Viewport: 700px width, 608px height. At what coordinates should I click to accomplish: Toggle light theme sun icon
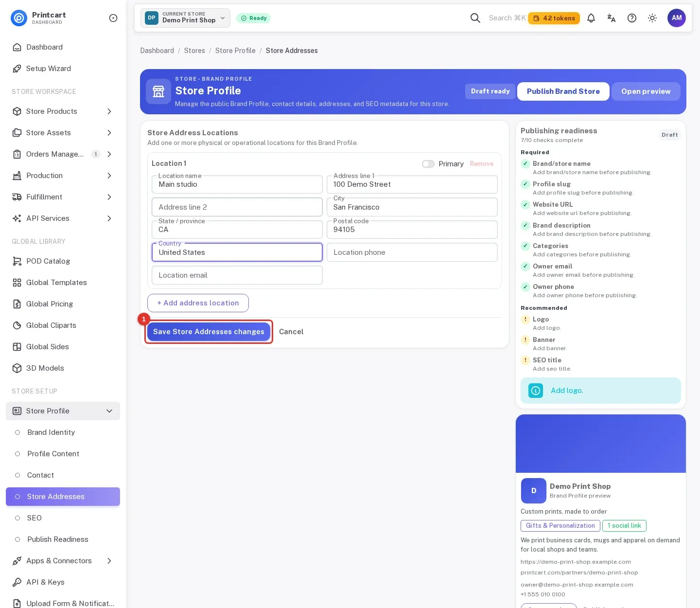pos(652,18)
